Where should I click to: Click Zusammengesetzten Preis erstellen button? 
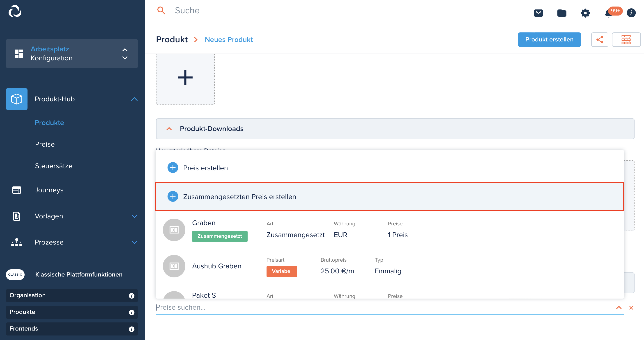(239, 196)
